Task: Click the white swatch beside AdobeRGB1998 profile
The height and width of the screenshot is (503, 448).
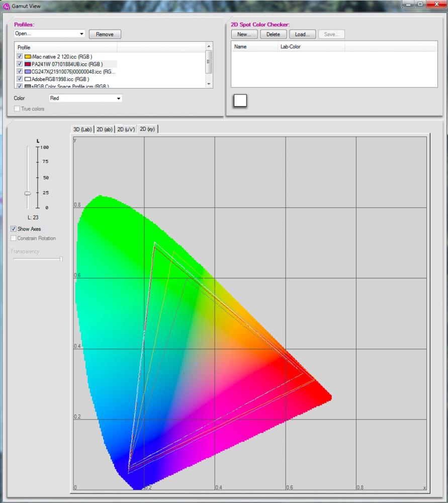Action: tap(28, 79)
